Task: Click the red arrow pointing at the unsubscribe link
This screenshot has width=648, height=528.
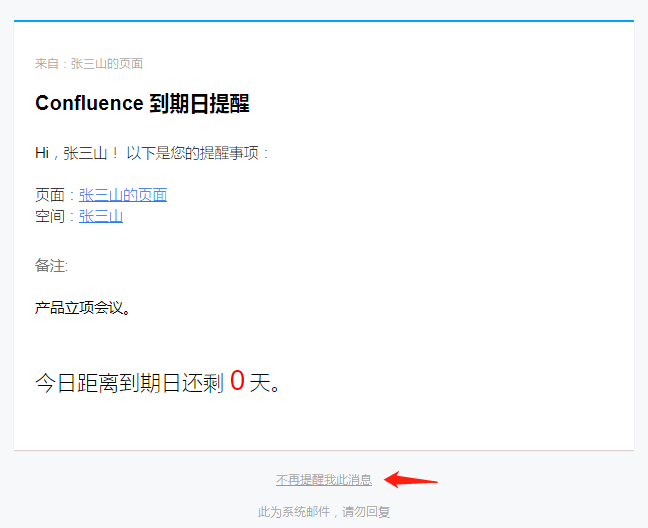Action: click(411, 479)
